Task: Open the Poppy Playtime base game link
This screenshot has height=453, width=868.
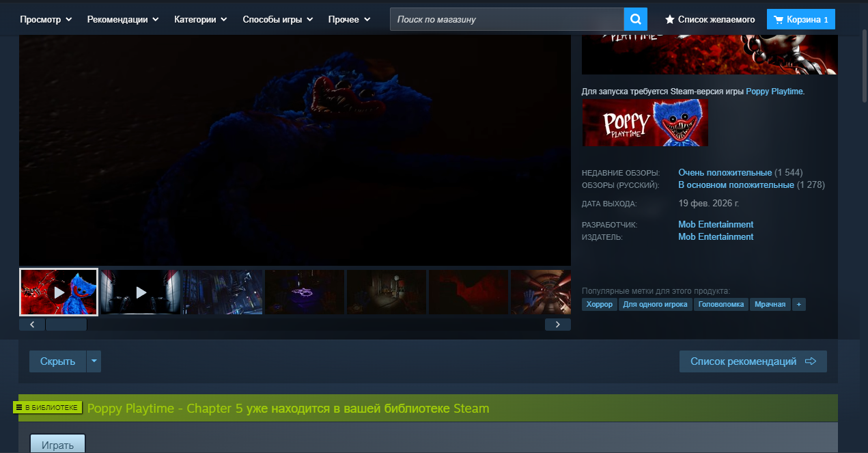Action: pos(774,91)
